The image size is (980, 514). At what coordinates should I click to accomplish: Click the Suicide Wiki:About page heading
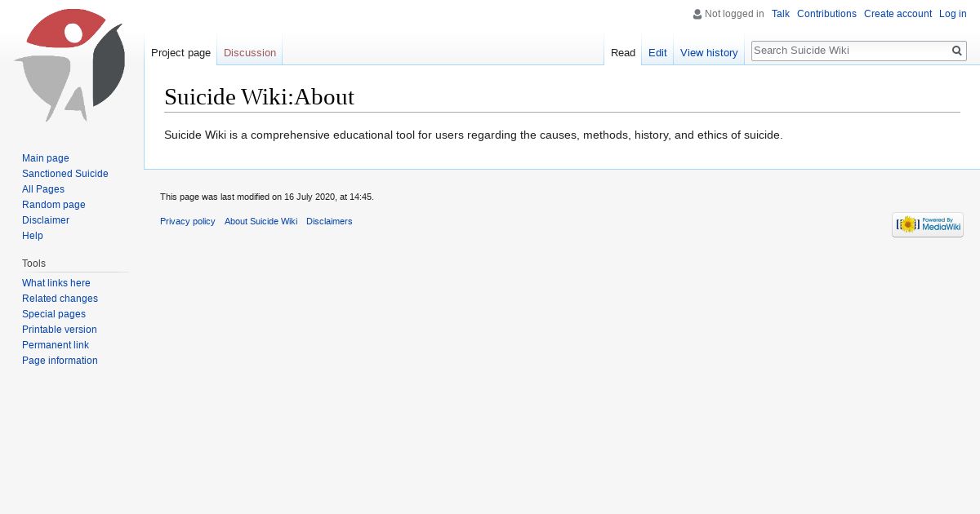259,97
